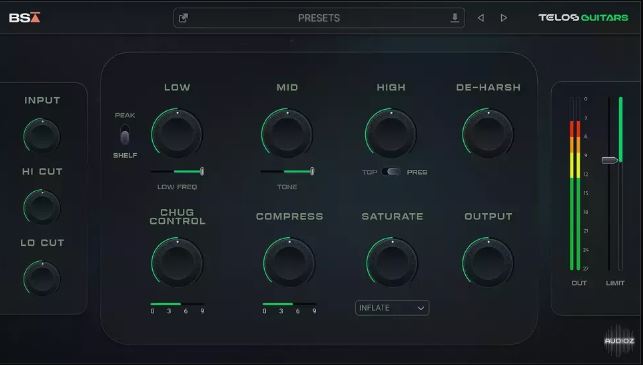
Task: Click the INPUT gain knob
Action: tap(41, 135)
